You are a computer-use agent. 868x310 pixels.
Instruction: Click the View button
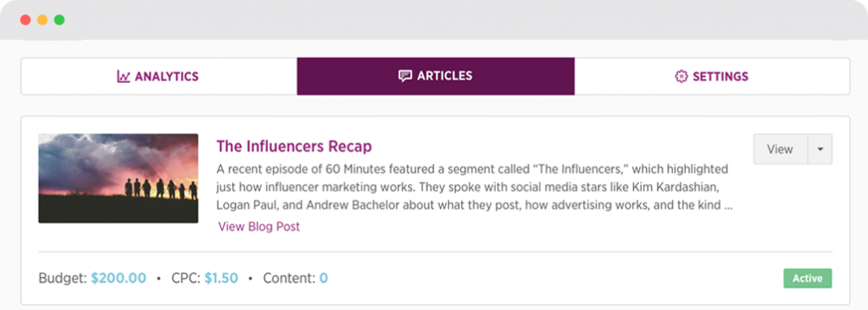point(780,149)
